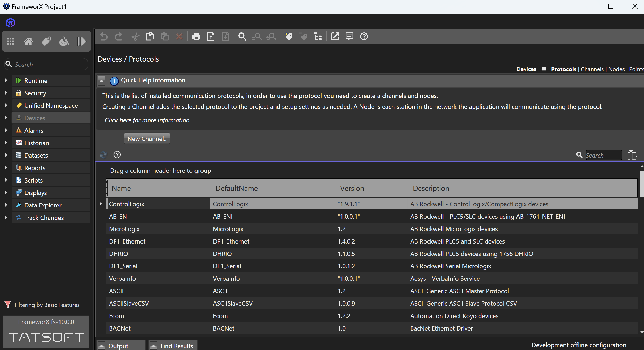Click 'Click here for more information' link
Image resolution: width=644 pixels, height=350 pixels.
[x=147, y=120]
